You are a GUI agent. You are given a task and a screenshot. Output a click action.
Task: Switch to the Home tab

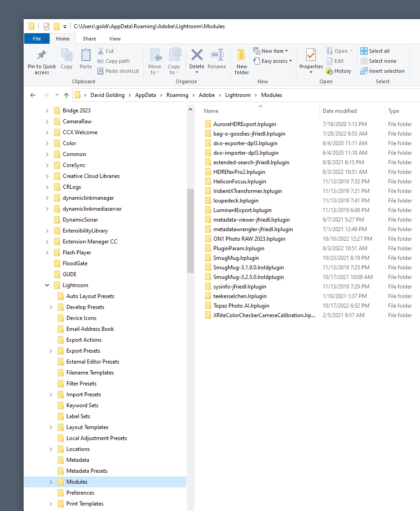coord(62,39)
